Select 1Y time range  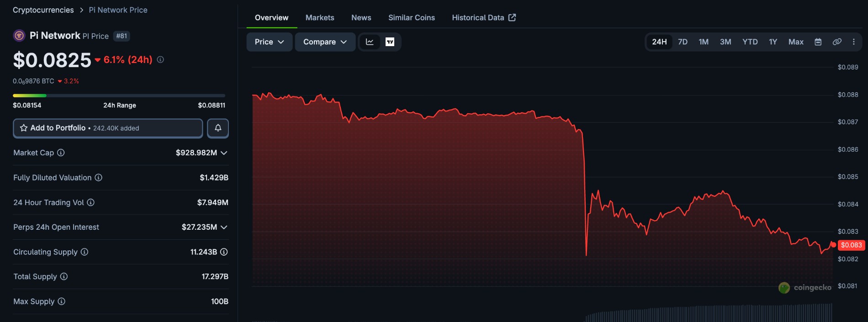click(773, 42)
